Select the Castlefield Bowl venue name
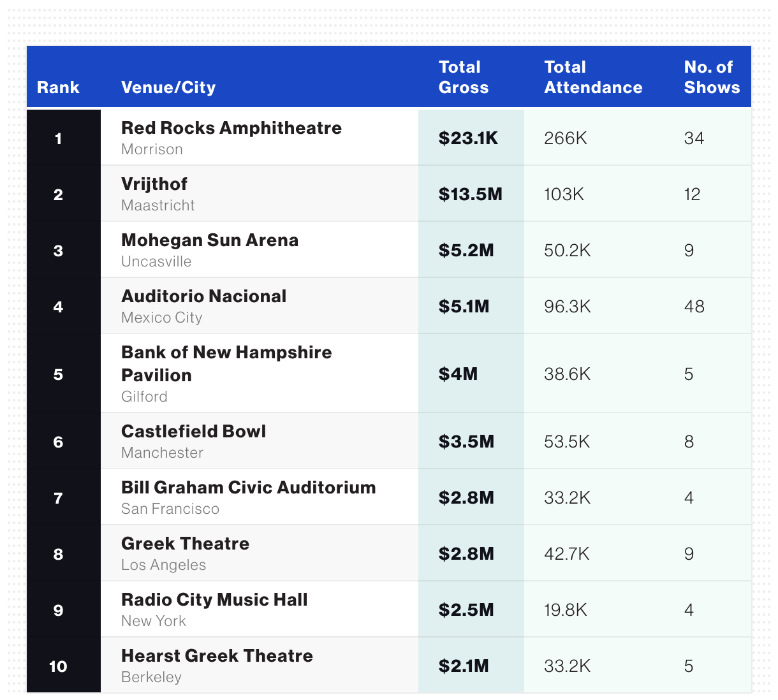 (194, 432)
